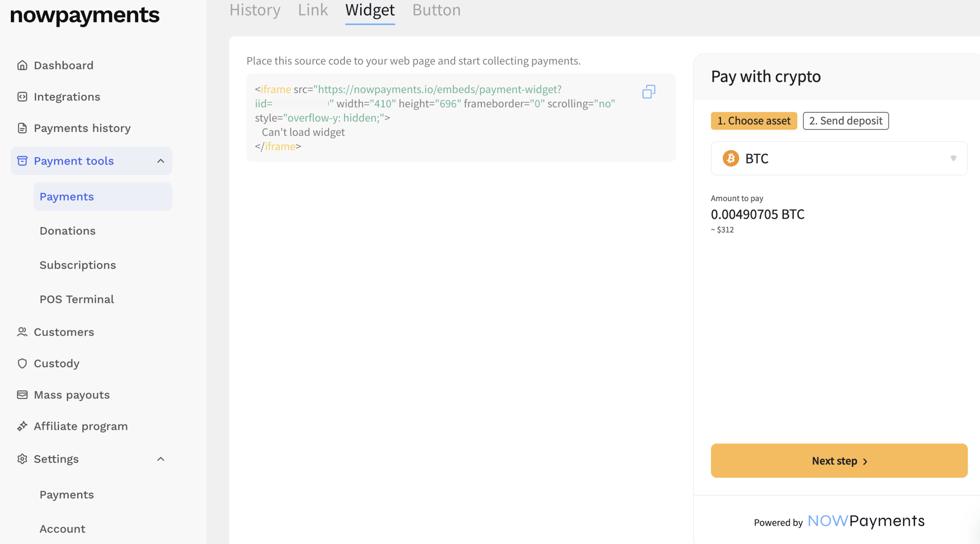Open the BTC asset dropdown
The image size is (980, 544).
pyautogui.click(x=839, y=158)
